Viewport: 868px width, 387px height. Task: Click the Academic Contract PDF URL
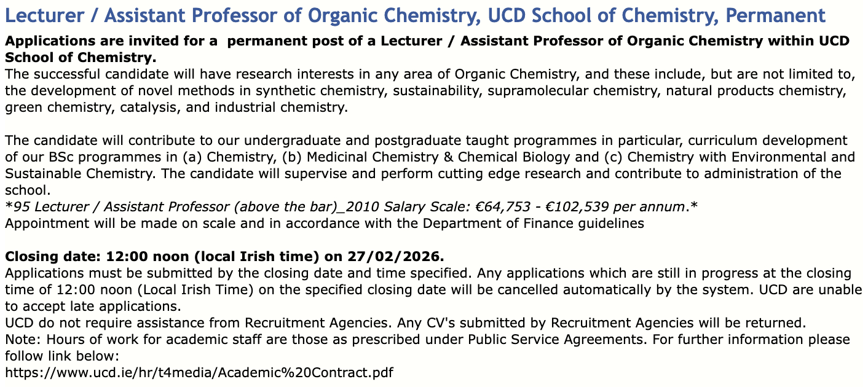coord(199,372)
